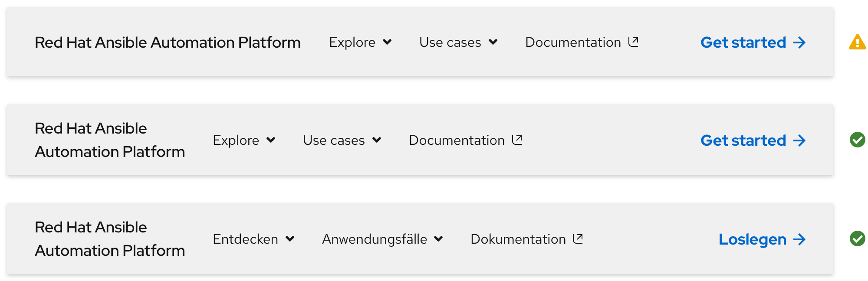Select Documentation in the top bar
This screenshot has width=868, height=281.
pos(573,42)
